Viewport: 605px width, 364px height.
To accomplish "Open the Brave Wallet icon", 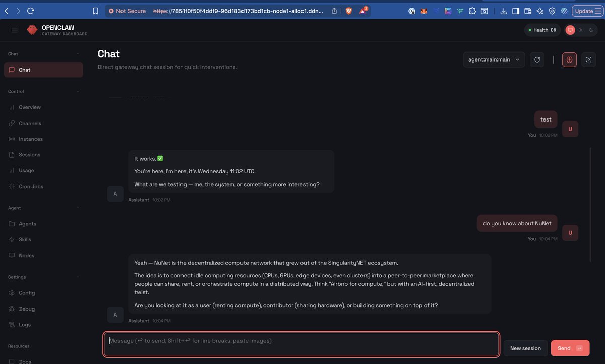I will point(528,11).
